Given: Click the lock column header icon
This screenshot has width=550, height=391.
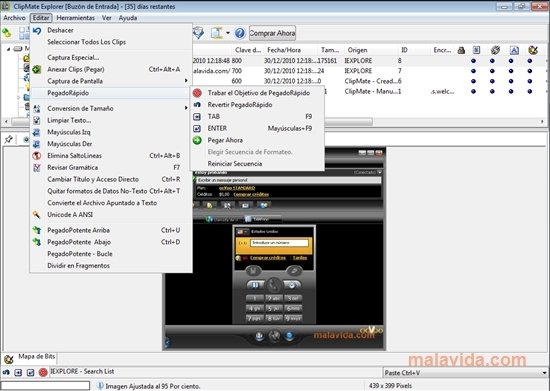Looking at the screenshot, I should (461, 50).
